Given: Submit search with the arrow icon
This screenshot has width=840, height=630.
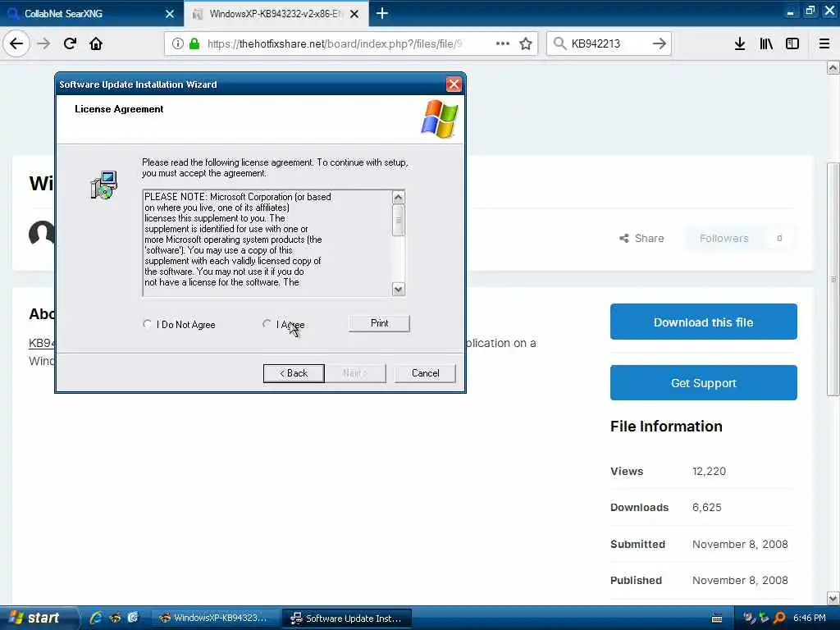Looking at the screenshot, I should click(660, 43).
